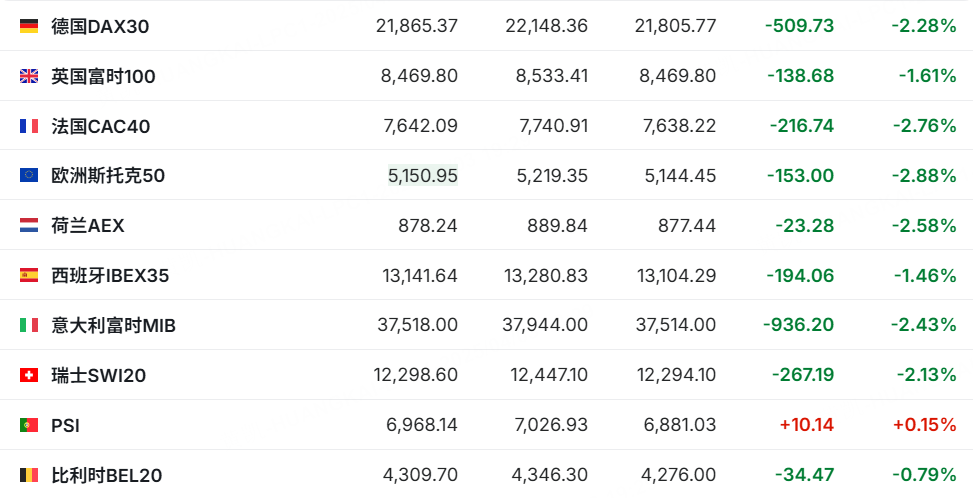The width and height of the screenshot is (973, 498).
Task: Click the Spanish flag icon
Action: coord(29,275)
